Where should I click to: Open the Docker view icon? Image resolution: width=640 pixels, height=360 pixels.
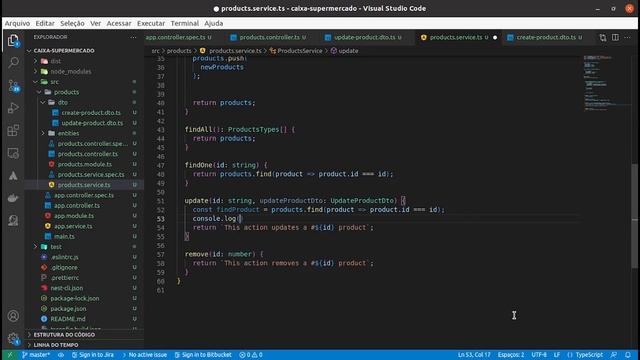point(13,198)
